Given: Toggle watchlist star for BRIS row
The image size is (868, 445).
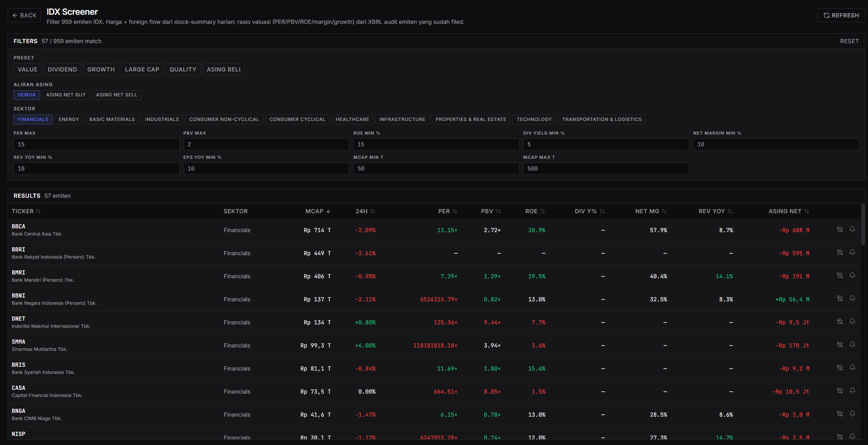Looking at the screenshot, I should [840, 367].
